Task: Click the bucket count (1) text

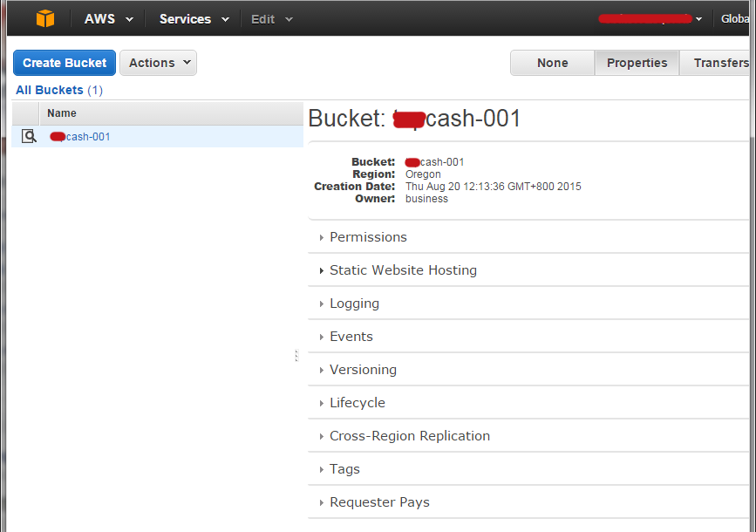Action: (95, 90)
